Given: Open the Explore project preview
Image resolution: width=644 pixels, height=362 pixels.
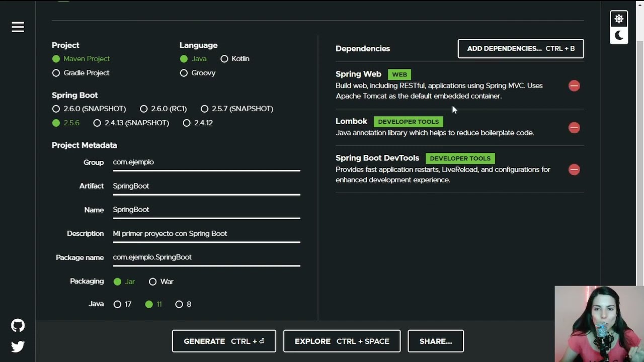Looking at the screenshot, I should 342,341.
